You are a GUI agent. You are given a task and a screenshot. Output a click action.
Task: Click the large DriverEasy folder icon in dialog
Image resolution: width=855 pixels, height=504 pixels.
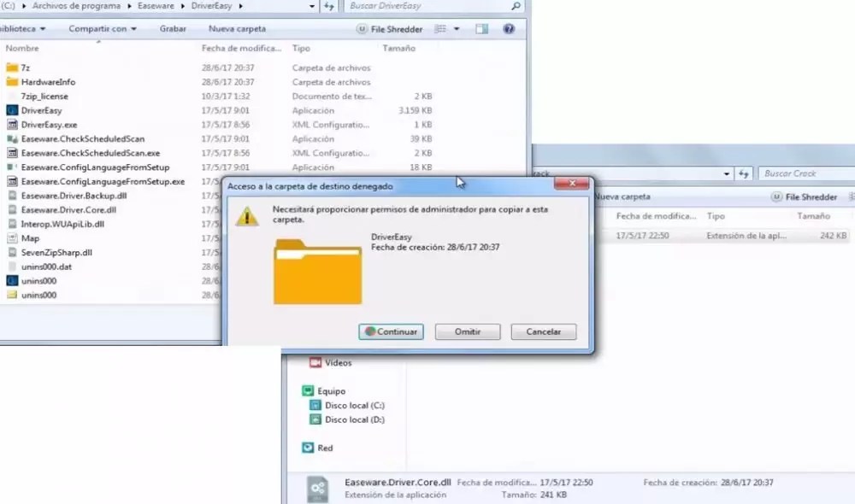[317, 272]
